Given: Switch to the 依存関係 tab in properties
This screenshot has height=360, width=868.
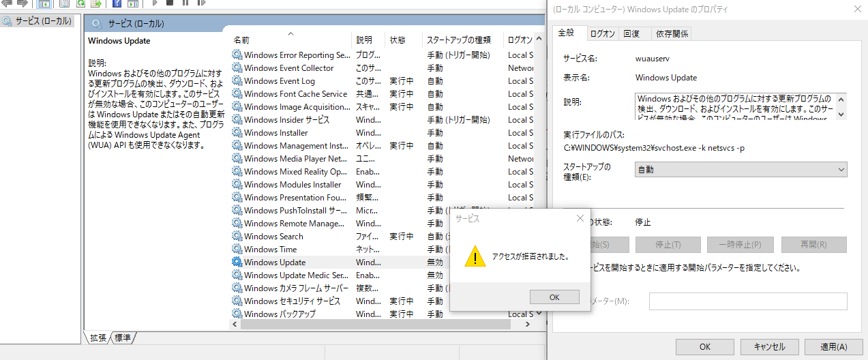Looking at the screenshot, I should coord(672,33).
